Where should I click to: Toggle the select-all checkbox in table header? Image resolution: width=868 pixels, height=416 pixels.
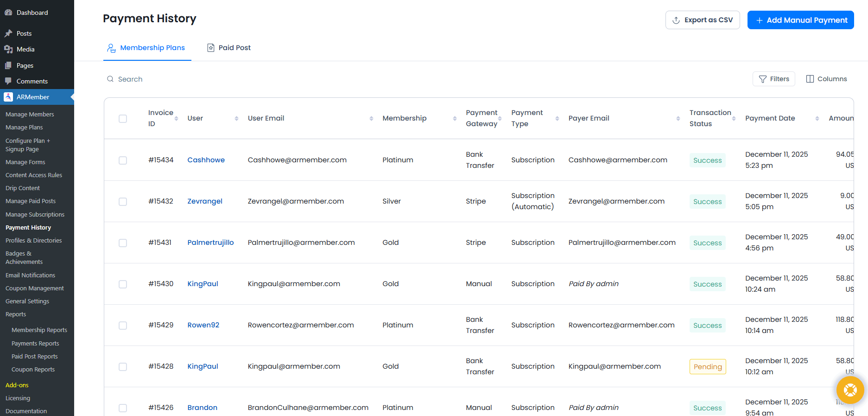click(x=123, y=119)
